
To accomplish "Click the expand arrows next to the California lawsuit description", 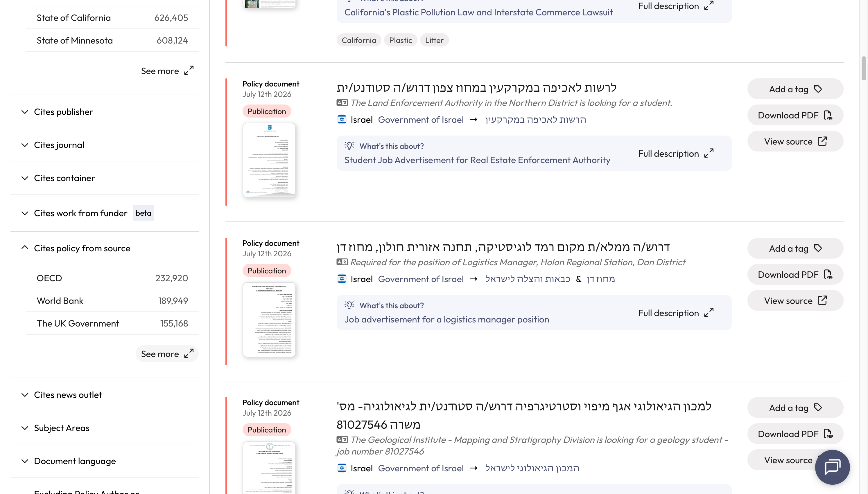I will (x=709, y=6).
